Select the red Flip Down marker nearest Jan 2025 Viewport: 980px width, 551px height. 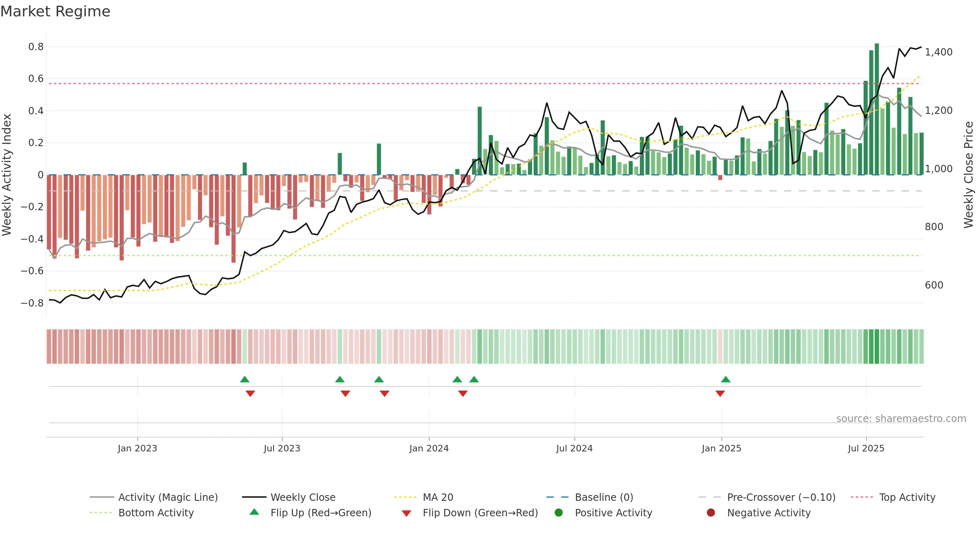click(x=720, y=393)
